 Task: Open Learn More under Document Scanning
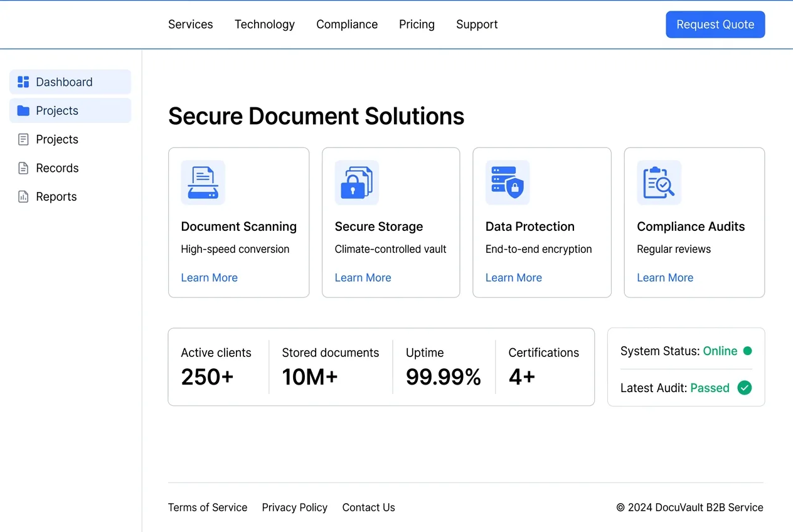pos(209,277)
